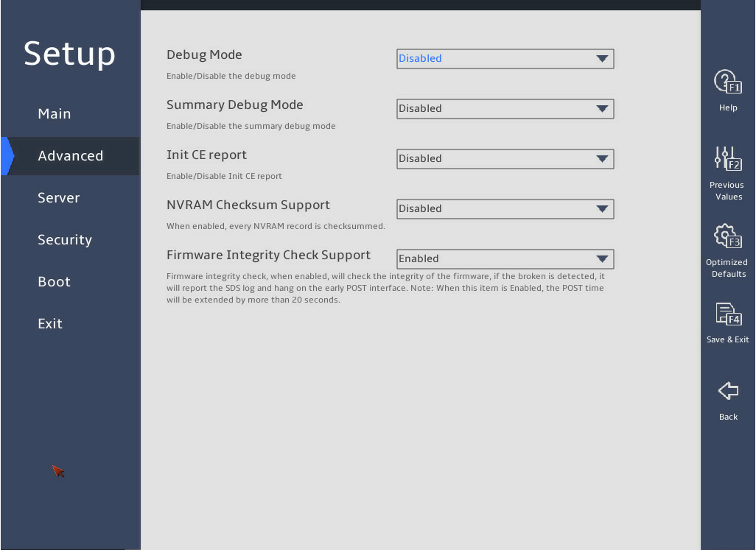Open the Init CE report dropdown

[x=505, y=159]
